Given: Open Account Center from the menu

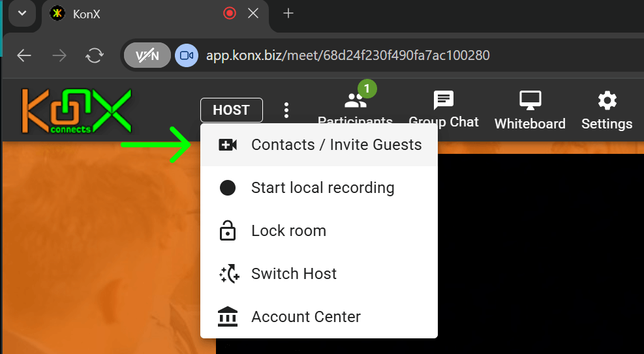Looking at the screenshot, I should tap(305, 317).
